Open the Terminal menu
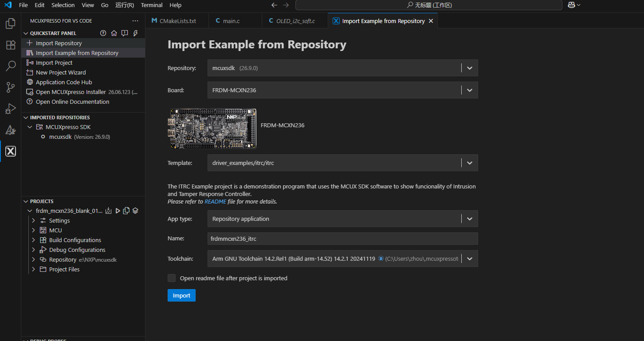 point(152,5)
